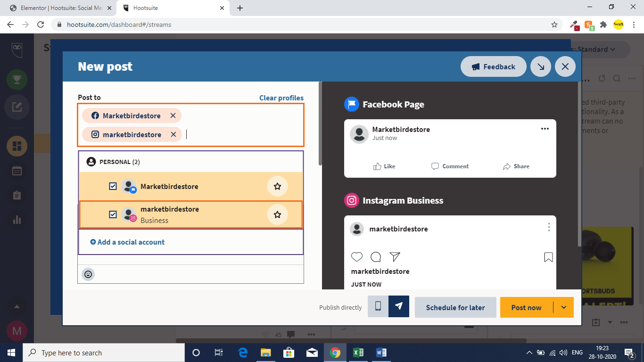The height and width of the screenshot is (362, 644).
Task: Click the address bar URL
Action: point(119,25)
